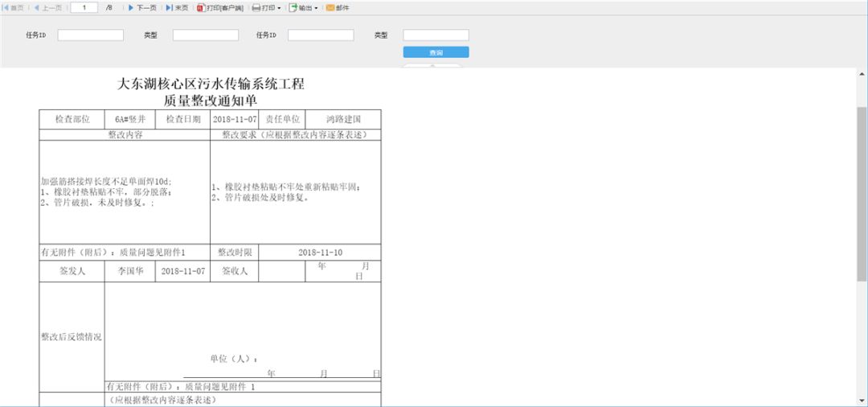Focus the first 任务ID input field

(x=91, y=35)
